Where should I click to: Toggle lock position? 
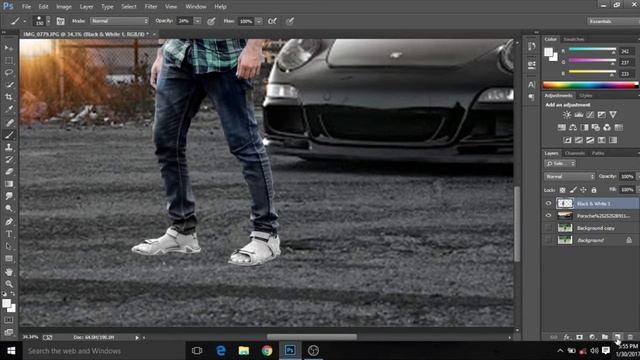pos(583,190)
